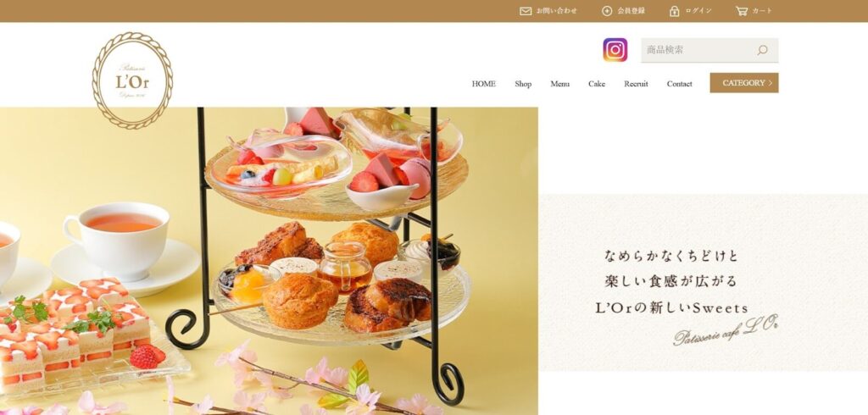Click the shopping cart icon
868x415 pixels.
point(741,10)
